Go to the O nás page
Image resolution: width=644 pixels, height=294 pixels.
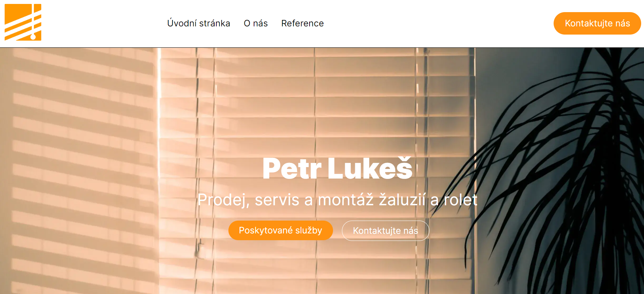pyautogui.click(x=255, y=24)
